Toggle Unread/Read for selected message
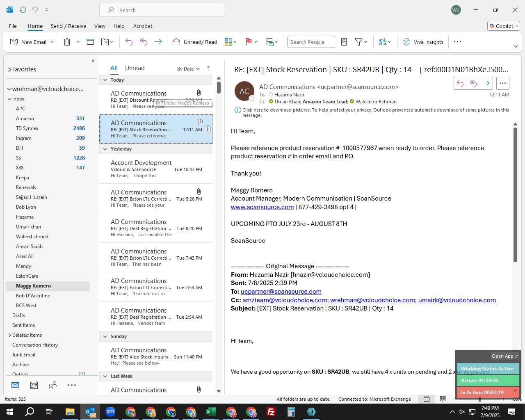525x420 pixels. (195, 42)
